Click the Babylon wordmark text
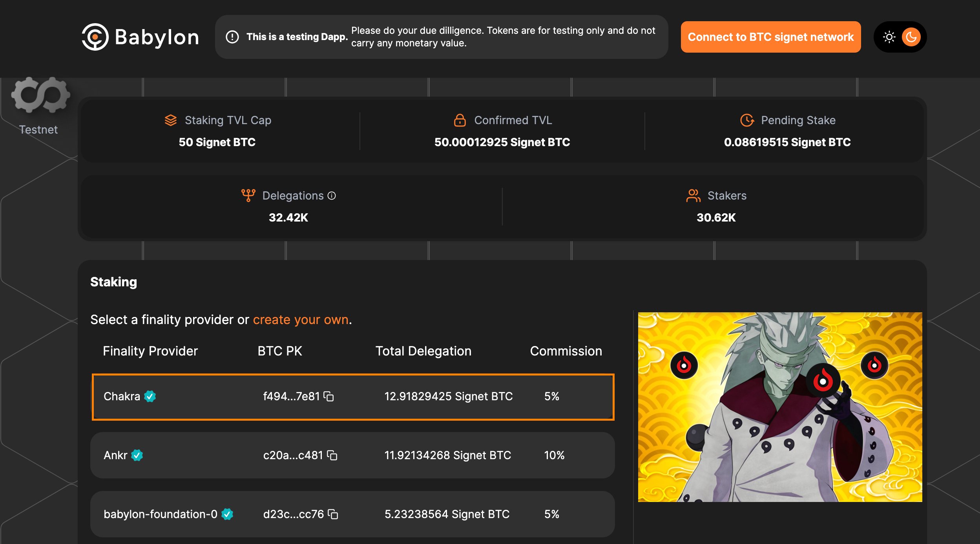This screenshot has width=980, height=544. (157, 37)
